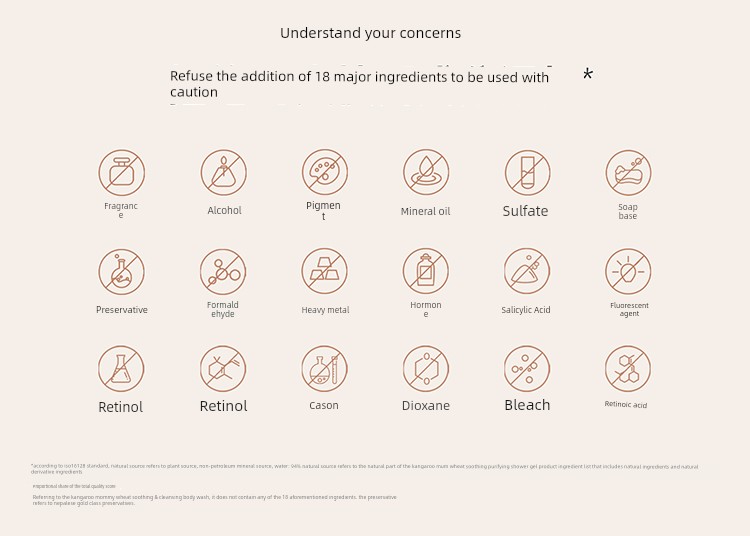Select the Fluorescent agent bulb icon
Image resolution: width=750 pixels, height=536 pixels.
click(628, 271)
